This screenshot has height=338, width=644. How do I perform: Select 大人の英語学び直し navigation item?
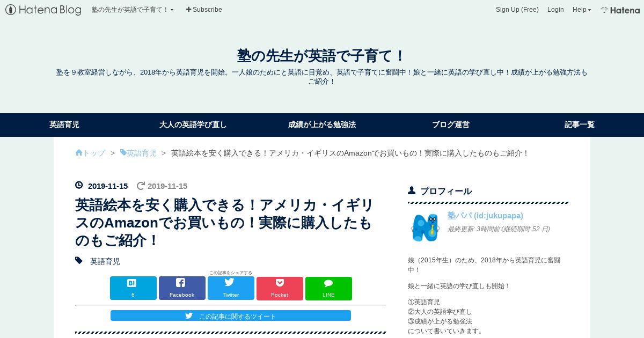[193, 124]
